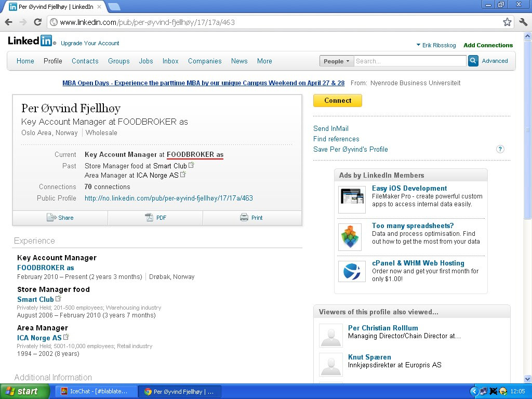Open the Chrome wrench settings menu
Viewport: 532px width, 399px height.
tap(523, 22)
